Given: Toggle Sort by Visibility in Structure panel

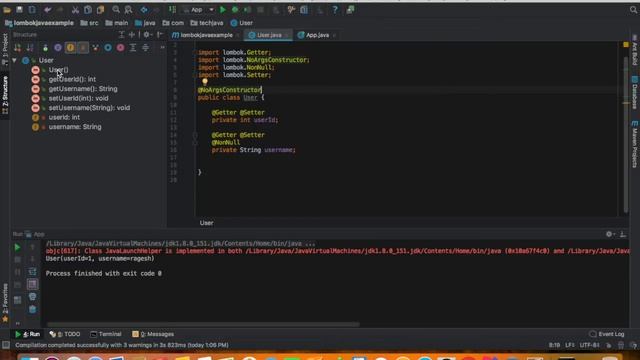Looking at the screenshot, I should [18, 48].
